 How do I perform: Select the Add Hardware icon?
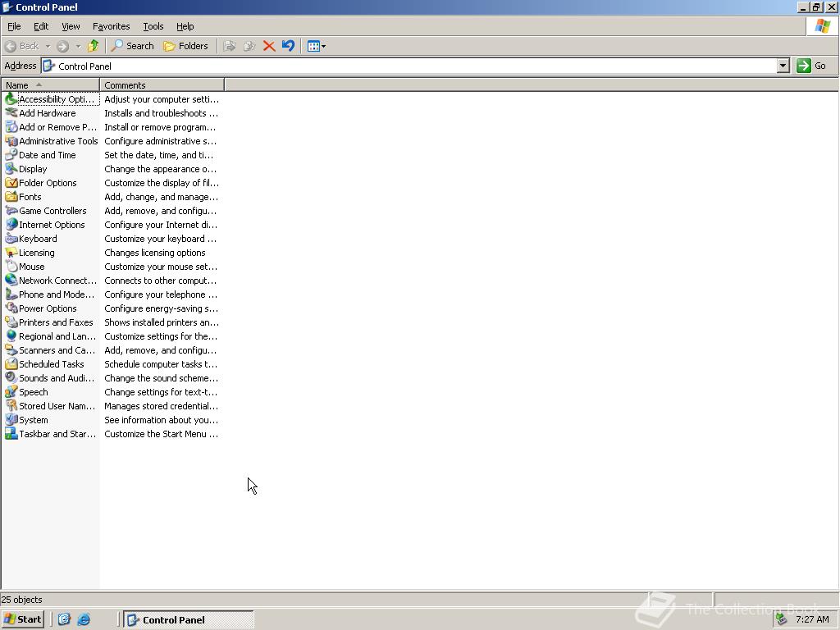tap(11, 112)
